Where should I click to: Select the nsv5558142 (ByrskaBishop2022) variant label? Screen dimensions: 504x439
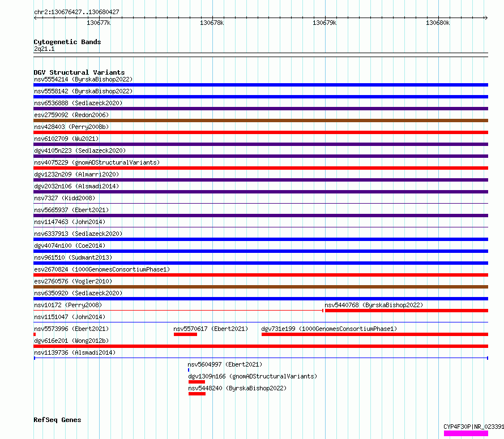(83, 91)
